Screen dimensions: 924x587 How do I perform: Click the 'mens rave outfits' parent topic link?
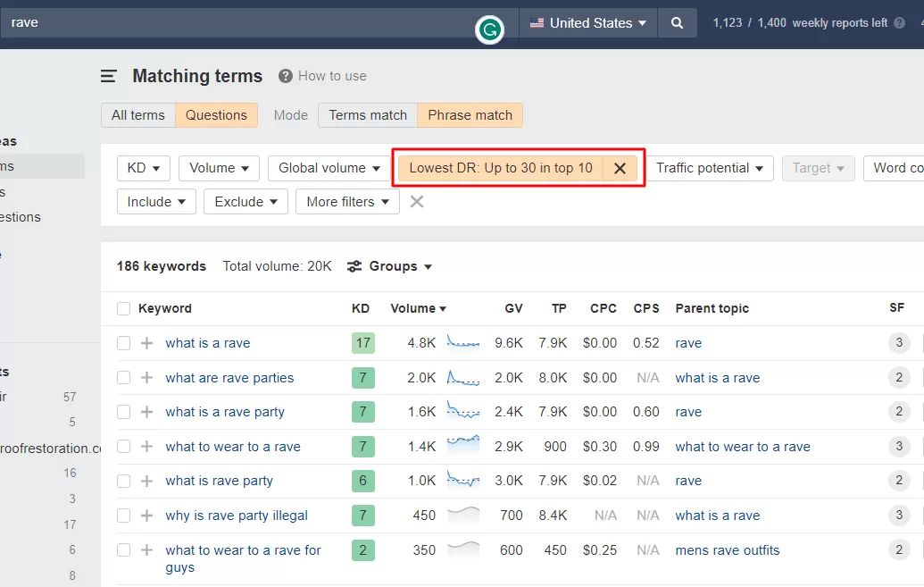pos(728,550)
